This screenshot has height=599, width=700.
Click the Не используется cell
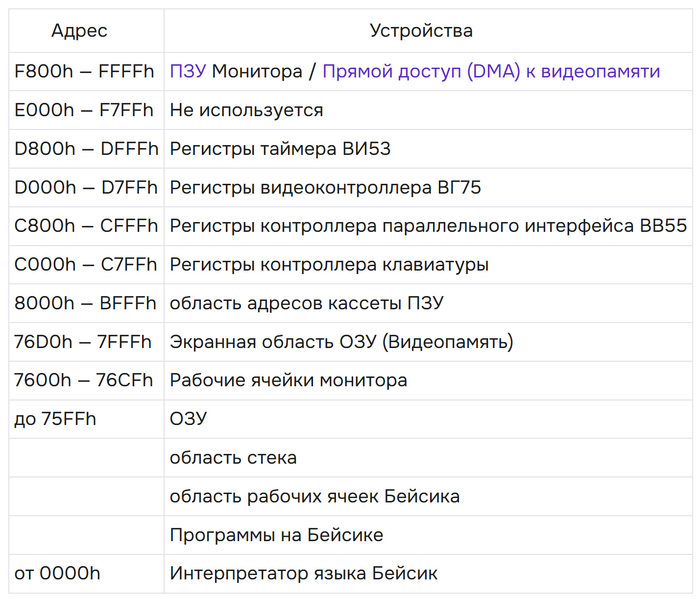(x=246, y=110)
